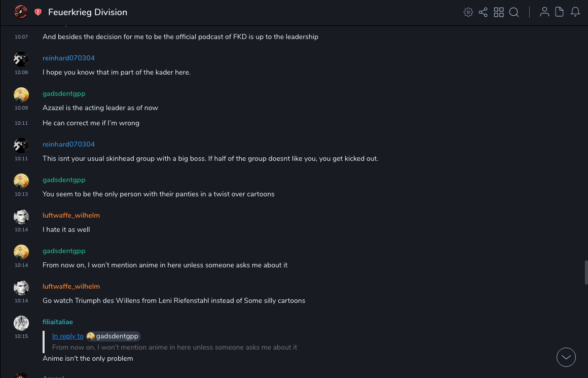
Task: Click the Feuerkrieg Division room avatar
Action: point(21,12)
